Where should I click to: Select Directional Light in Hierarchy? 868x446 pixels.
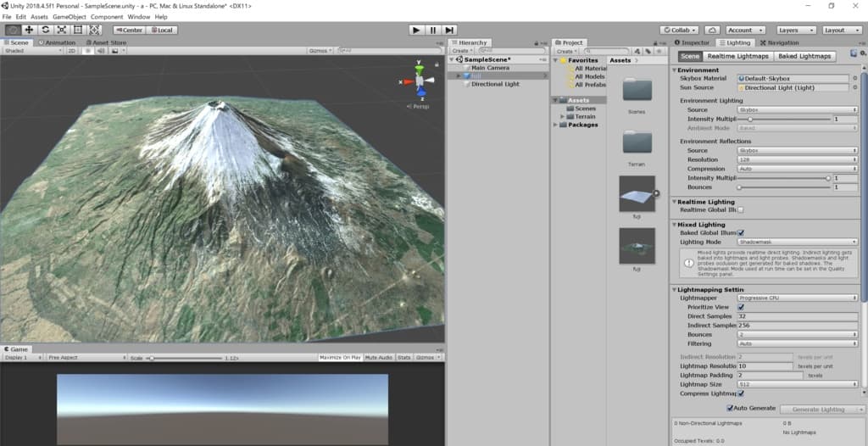point(495,84)
